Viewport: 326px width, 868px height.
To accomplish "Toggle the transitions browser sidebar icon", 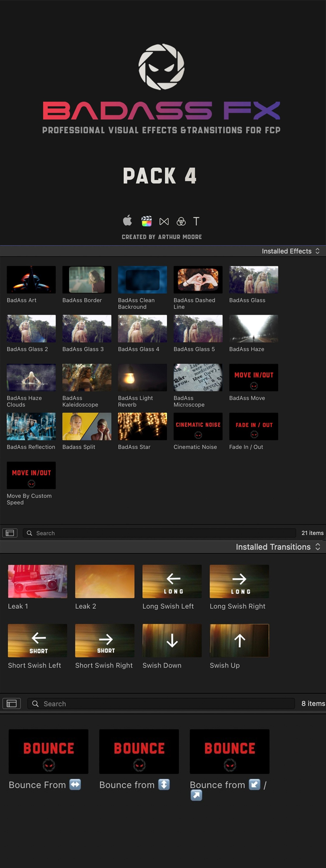I will tap(12, 704).
